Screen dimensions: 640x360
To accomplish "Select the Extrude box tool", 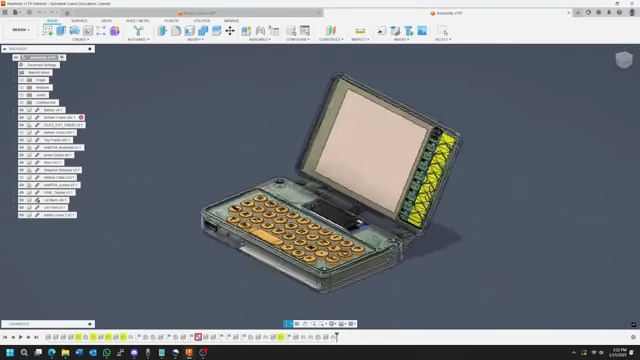I will point(61,31).
